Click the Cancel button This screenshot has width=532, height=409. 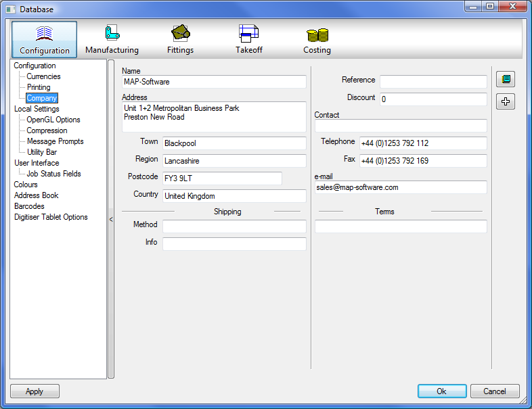click(495, 391)
